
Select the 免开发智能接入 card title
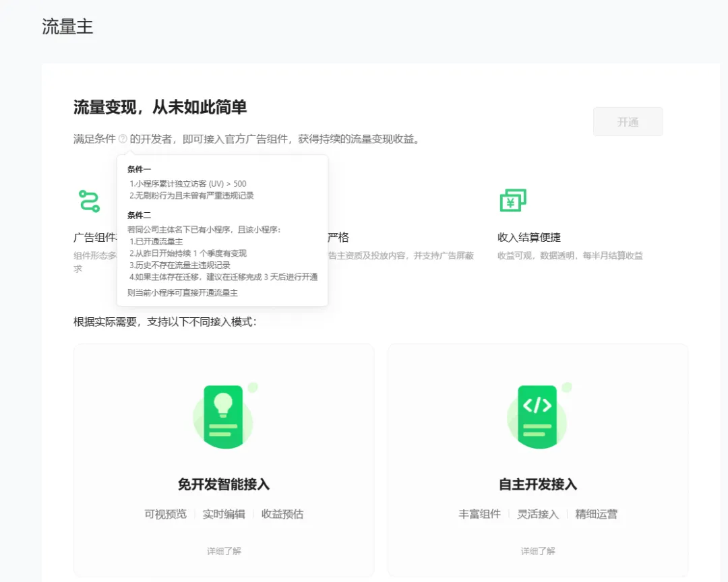pos(224,484)
